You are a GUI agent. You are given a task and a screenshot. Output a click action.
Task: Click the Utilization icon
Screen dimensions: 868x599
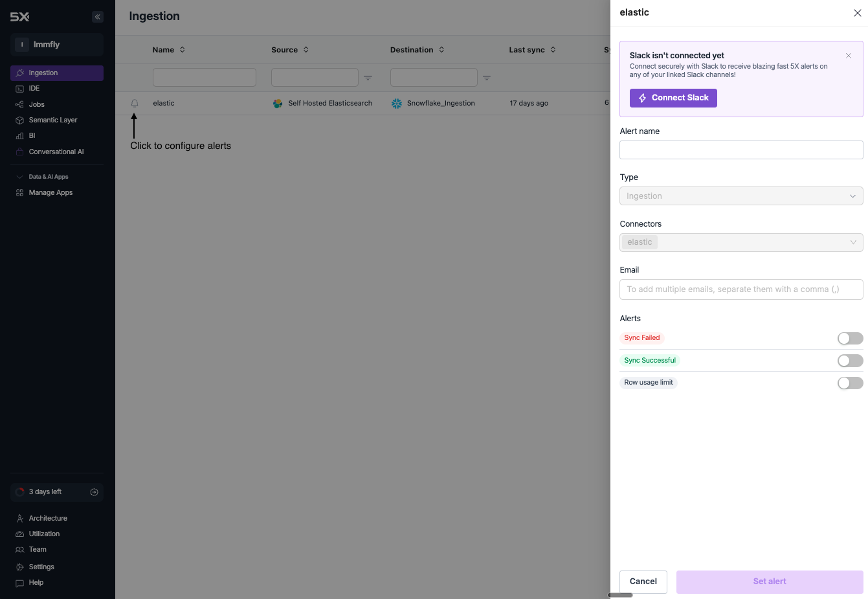[19, 534]
